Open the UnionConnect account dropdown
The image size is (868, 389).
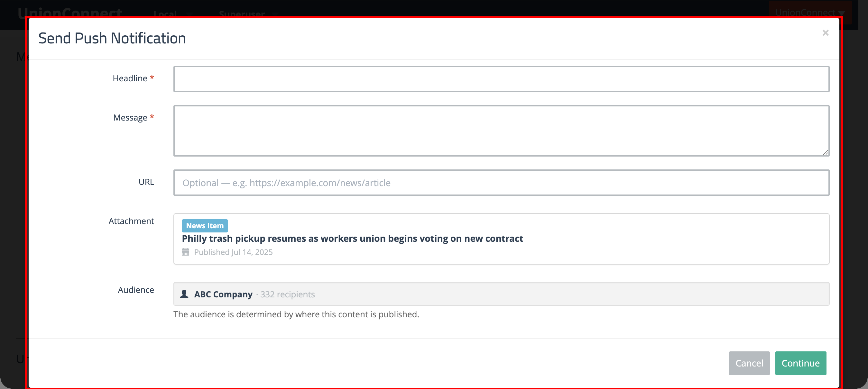coord(809,13)
